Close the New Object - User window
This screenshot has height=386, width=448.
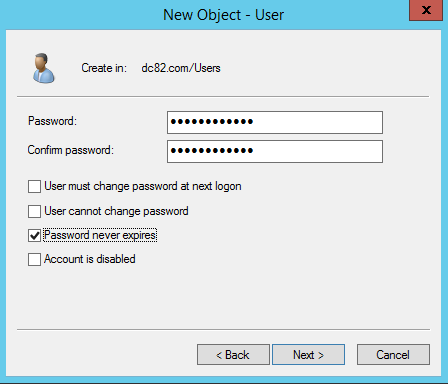pyautogui.click(x=426, y=10)
